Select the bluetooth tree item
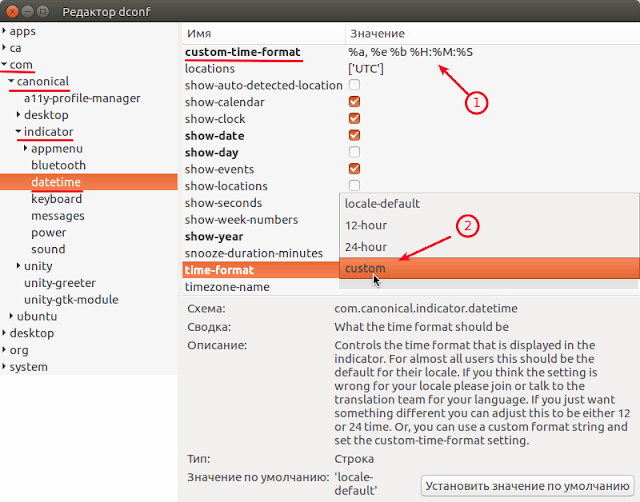 (58, 165)
